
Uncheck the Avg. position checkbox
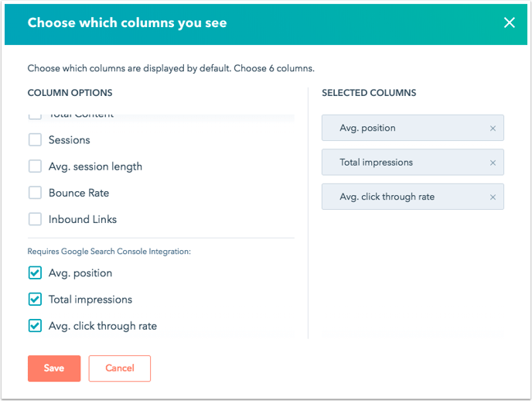pos(35,272)
